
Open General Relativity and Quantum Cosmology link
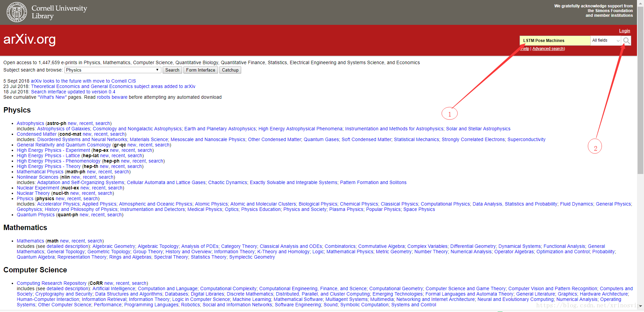64,145
